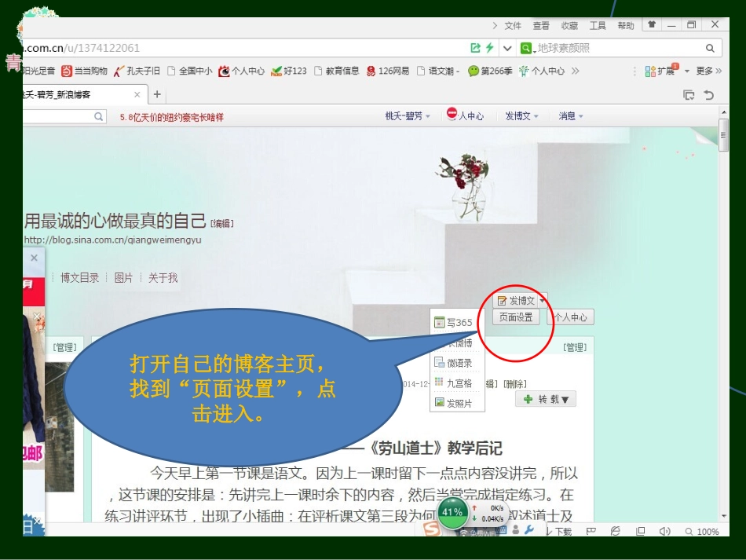Click the 微语录 entry in write menu
The height and width of the screenshot is (560, 746).
pos(453,363)
